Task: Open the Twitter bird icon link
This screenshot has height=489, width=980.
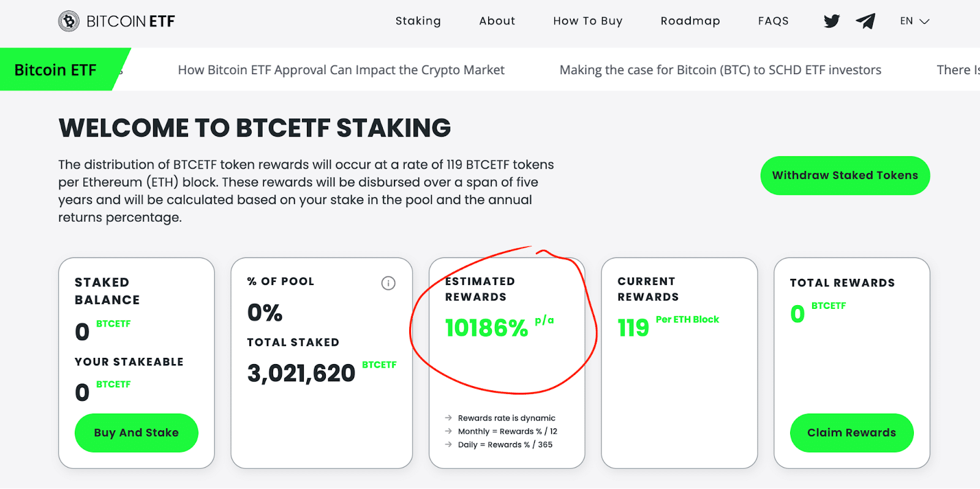Action: 831,21
